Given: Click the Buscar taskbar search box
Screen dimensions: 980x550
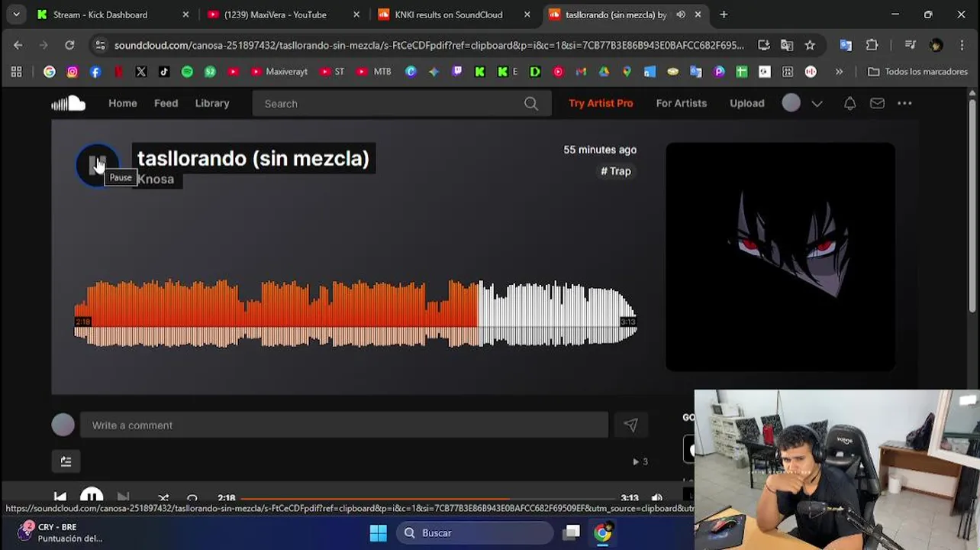Looking at the screenshot, I should click(475, 533).
